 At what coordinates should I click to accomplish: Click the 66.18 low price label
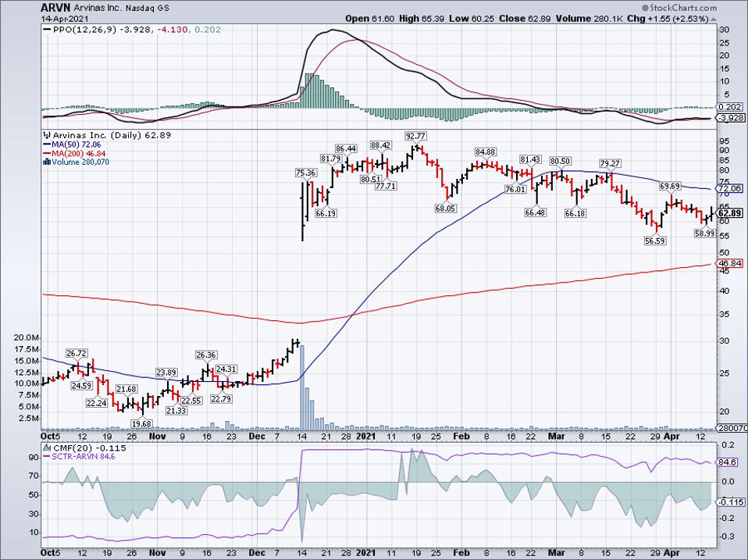click(575, 213)
